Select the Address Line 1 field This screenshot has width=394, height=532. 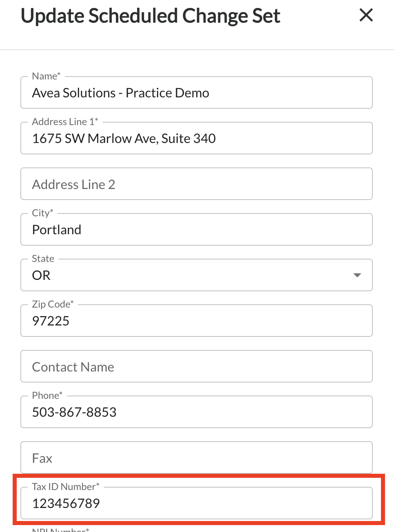(197, 138)
